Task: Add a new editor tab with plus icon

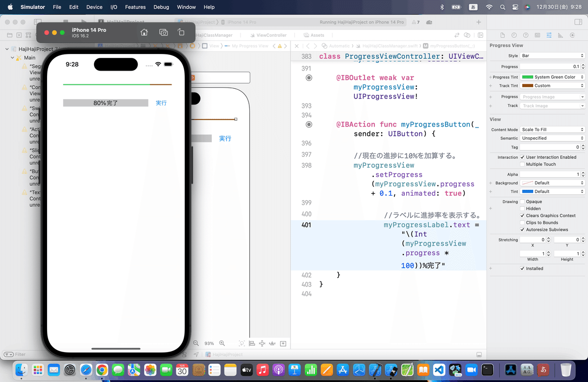Action: [479, 22]
